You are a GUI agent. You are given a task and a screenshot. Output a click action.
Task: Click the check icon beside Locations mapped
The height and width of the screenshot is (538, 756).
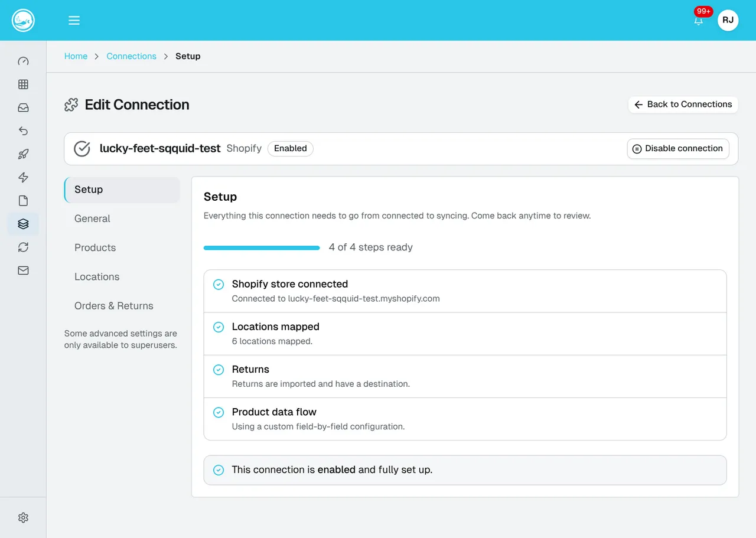click(219, 327)
